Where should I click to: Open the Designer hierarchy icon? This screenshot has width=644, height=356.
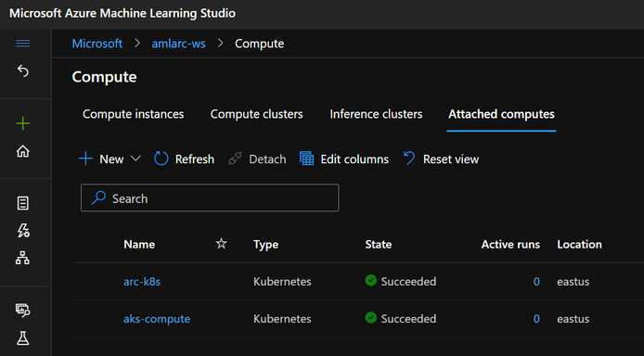coord(22,258)
